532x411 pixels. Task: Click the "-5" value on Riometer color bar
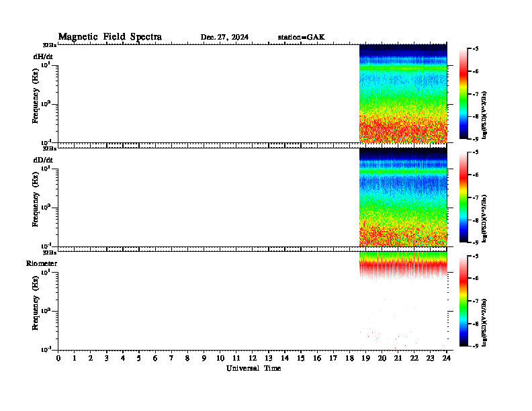point(476,256)
